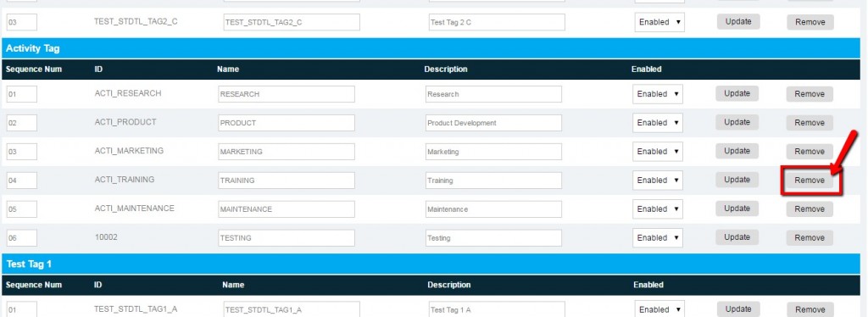
Task: Edit the Test Tag 1 A description
Action: (497, 310)
